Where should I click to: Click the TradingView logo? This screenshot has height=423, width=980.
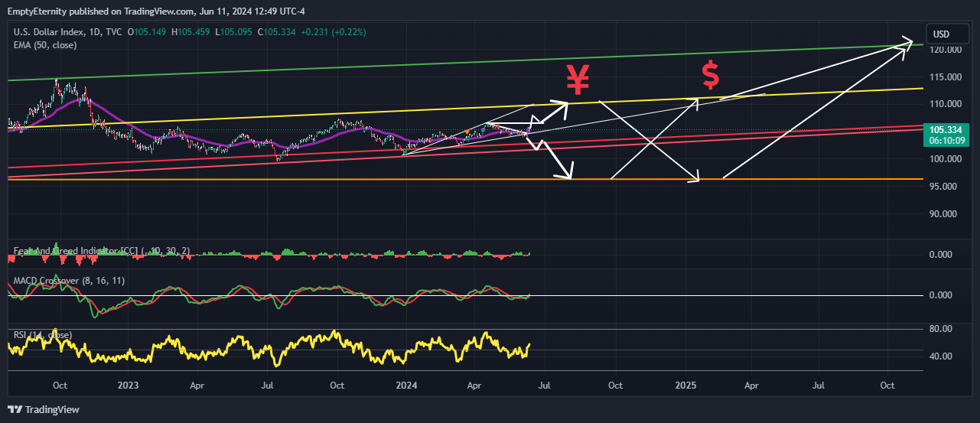pos(44,409)
